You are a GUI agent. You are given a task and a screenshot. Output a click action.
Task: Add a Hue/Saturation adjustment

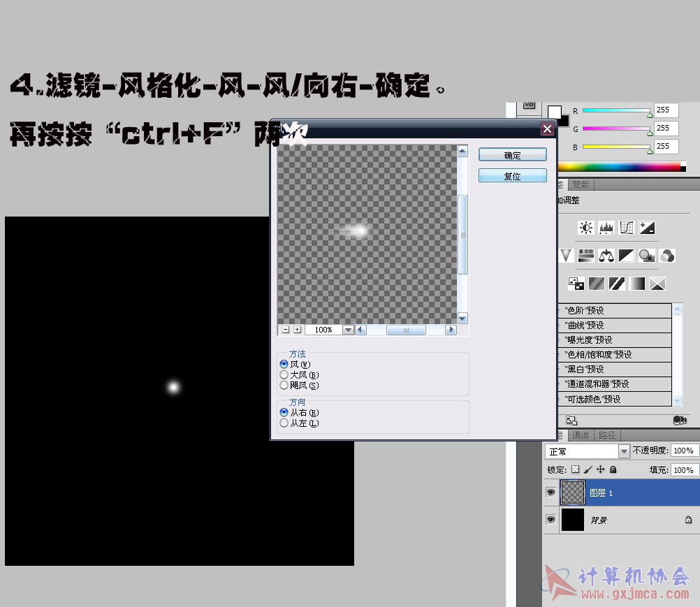(x=585, y=256)
